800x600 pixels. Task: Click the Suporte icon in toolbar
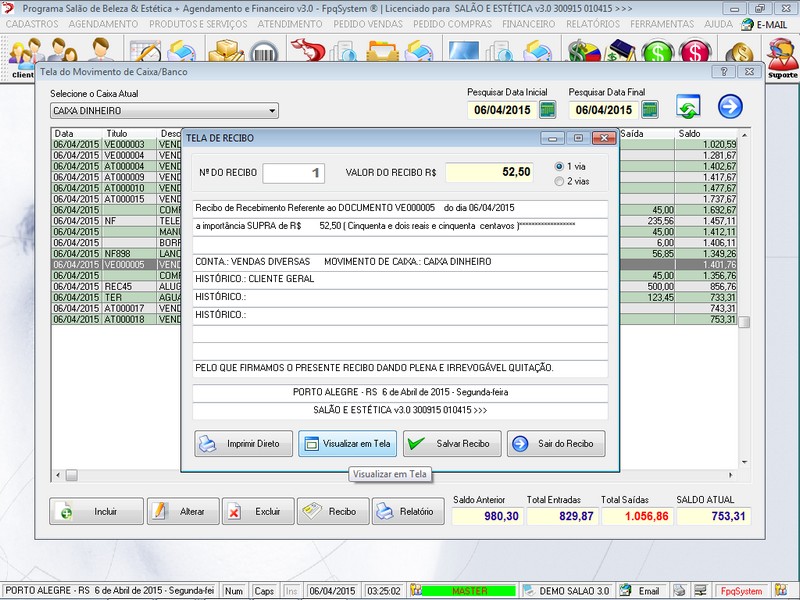tap(782, 58)
